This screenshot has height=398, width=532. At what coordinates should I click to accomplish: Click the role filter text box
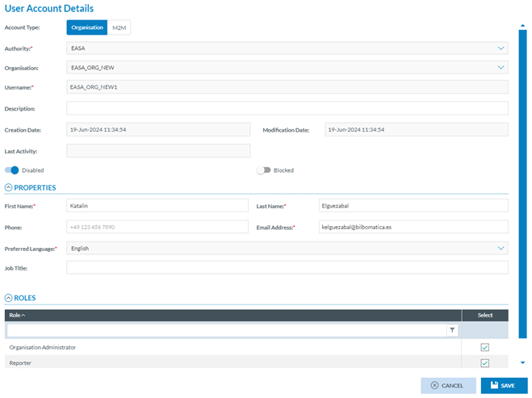226,330
